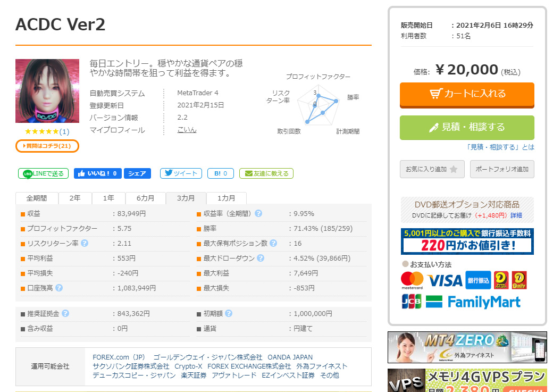This screenshot has width=553, height=392.
Task: Click help icon beside リスクリターン率
Action: 85,243
